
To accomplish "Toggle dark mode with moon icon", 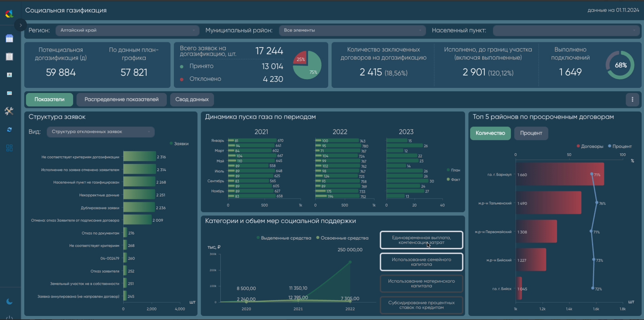I will click(9, 302).
